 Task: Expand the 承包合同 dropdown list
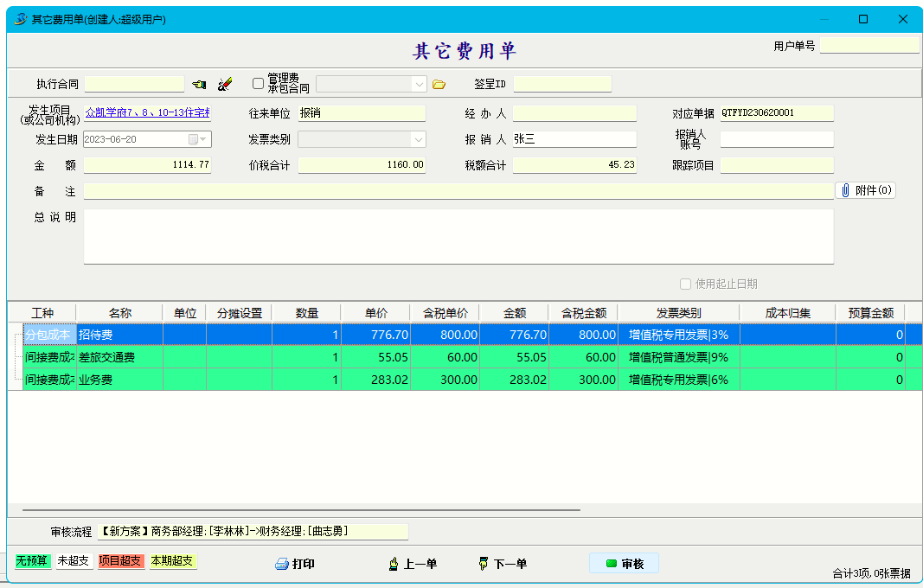(419, 84)
